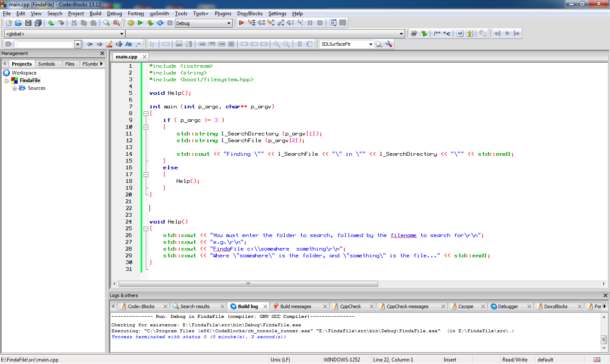Switch to the Build messages log tab

[296, 306]
